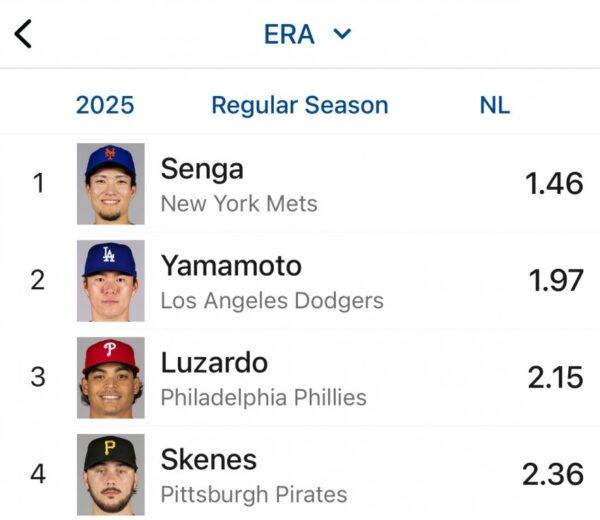The image size is (600, 520).
Task: Open the New York Mets team label
Action: tap(239, 204)
